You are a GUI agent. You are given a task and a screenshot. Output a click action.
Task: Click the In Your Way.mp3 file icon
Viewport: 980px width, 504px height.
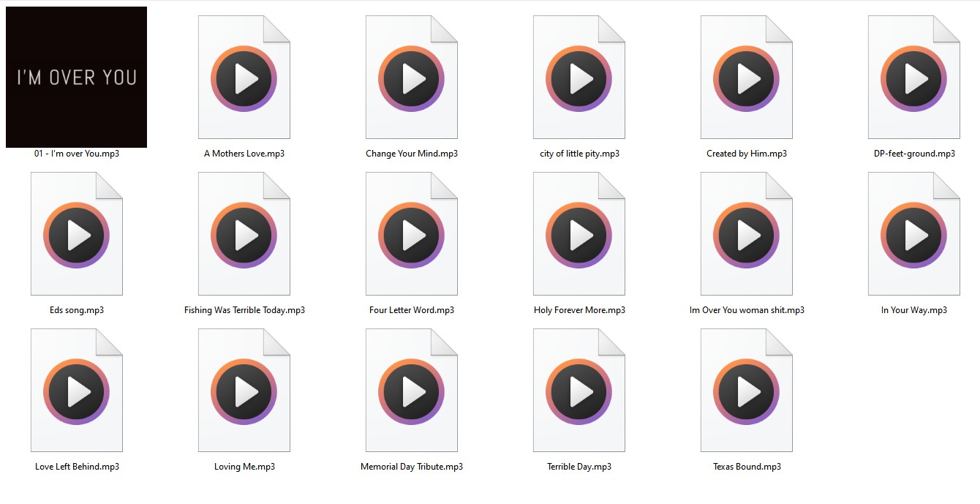tap(914, 234)
